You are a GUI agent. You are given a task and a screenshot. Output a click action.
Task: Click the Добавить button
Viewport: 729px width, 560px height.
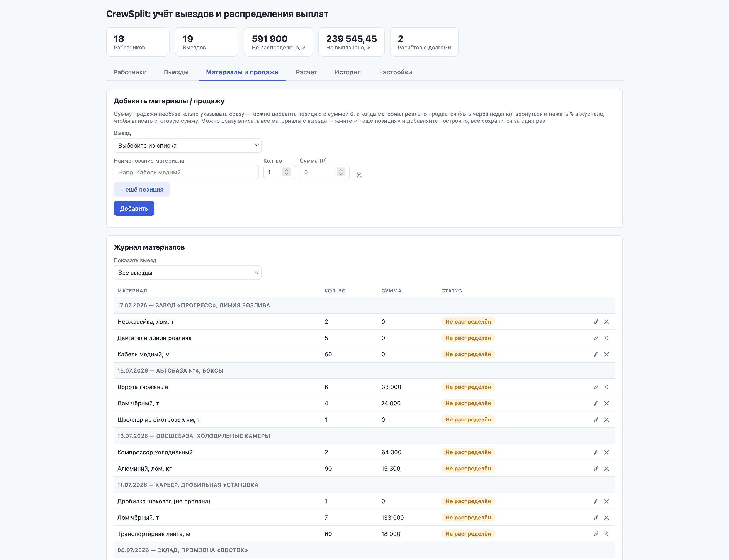134,208
